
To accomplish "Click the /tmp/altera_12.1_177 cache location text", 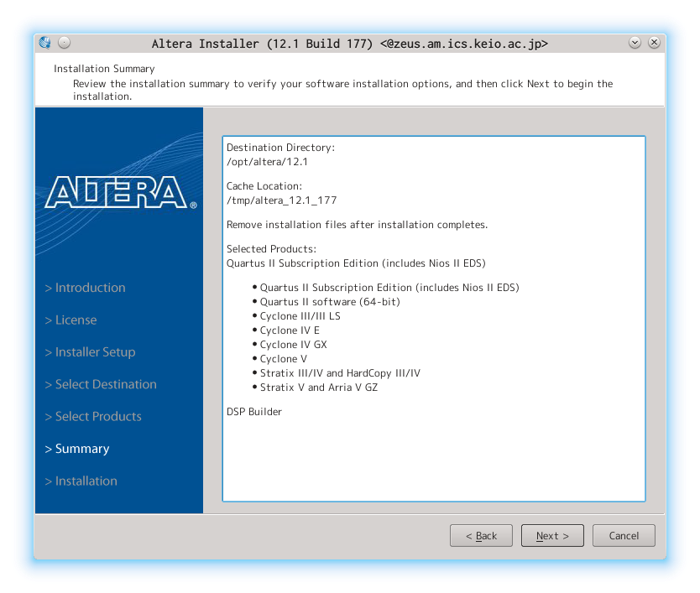I will tap(281, 200).
